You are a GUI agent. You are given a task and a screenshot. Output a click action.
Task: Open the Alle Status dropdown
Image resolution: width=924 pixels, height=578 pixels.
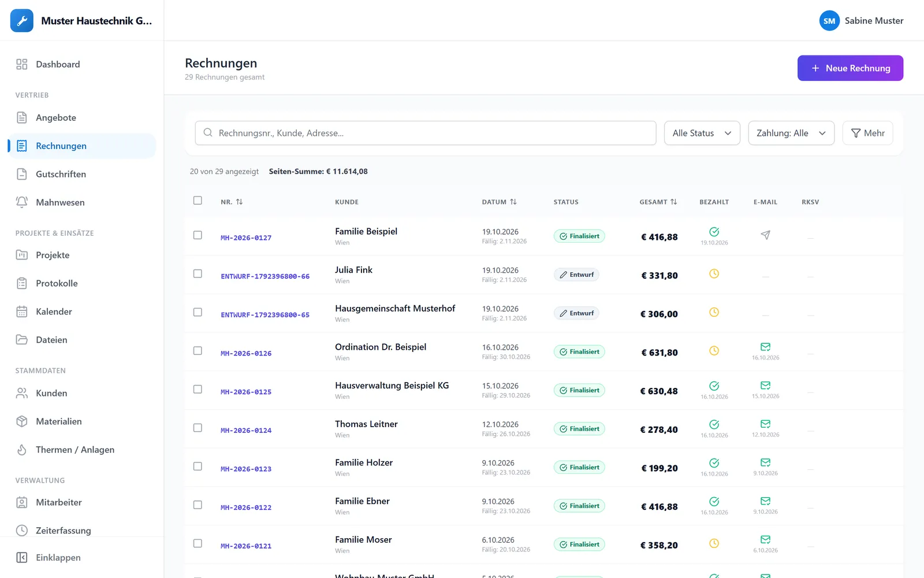702,133
